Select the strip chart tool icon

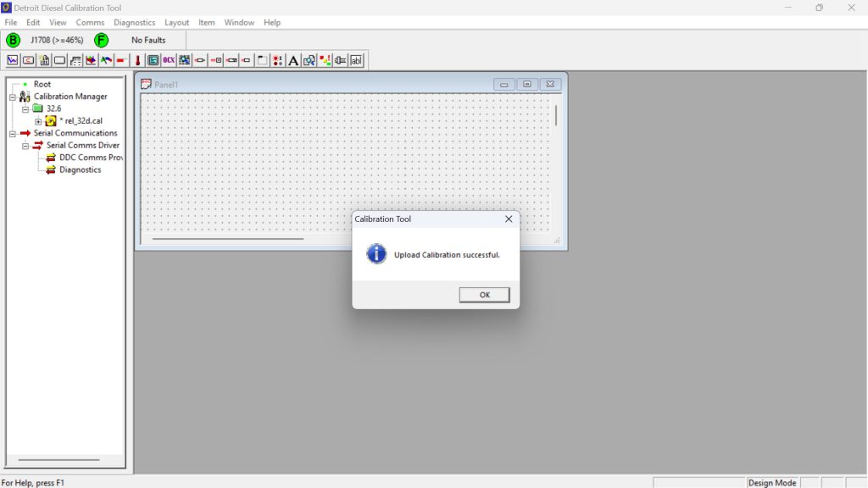click(12, 59)
